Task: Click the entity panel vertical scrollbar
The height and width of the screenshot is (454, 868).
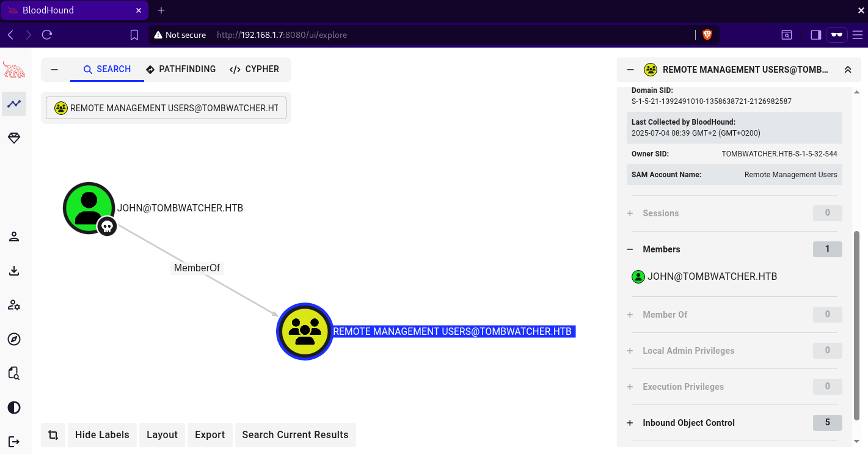Action: [856, 324]
